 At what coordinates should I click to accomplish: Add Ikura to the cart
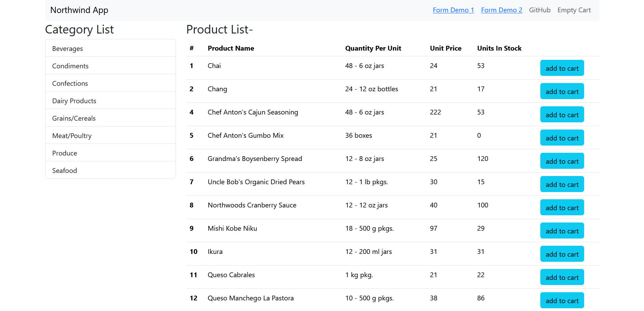562,254
